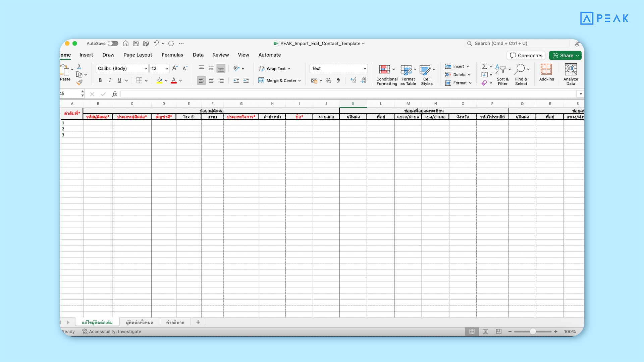Expand the font name dropdown
This screenshot has width=644, height=362.
tap(146, 68)
